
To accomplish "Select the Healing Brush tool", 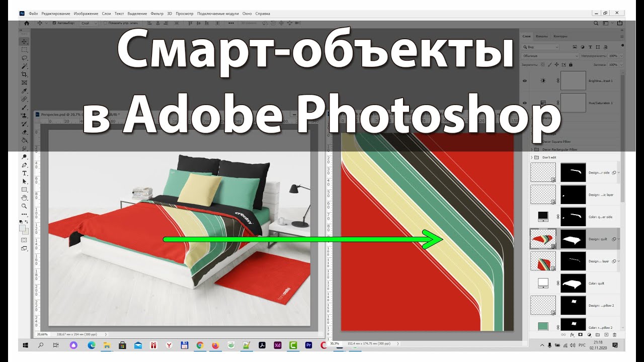I will (24, 99).
